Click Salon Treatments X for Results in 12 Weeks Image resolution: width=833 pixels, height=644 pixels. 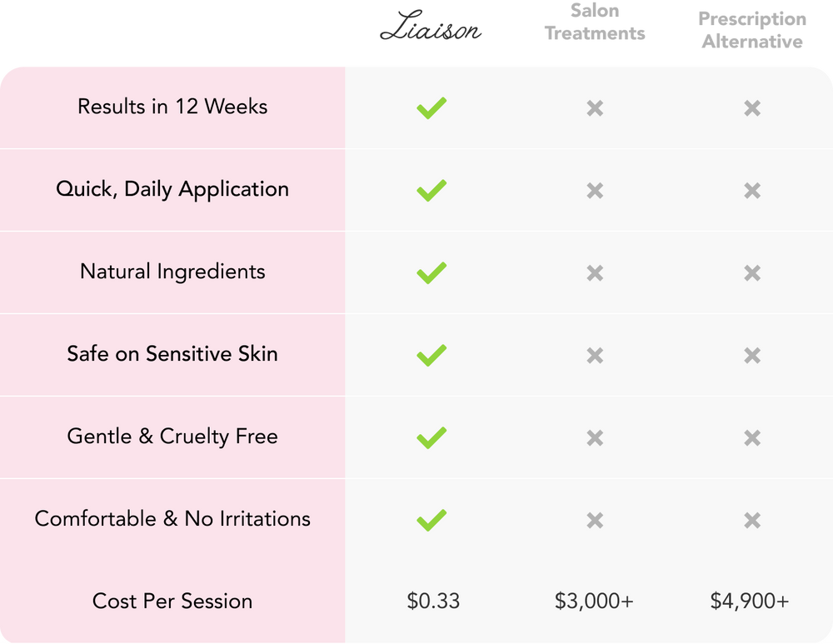pos(595,108)
